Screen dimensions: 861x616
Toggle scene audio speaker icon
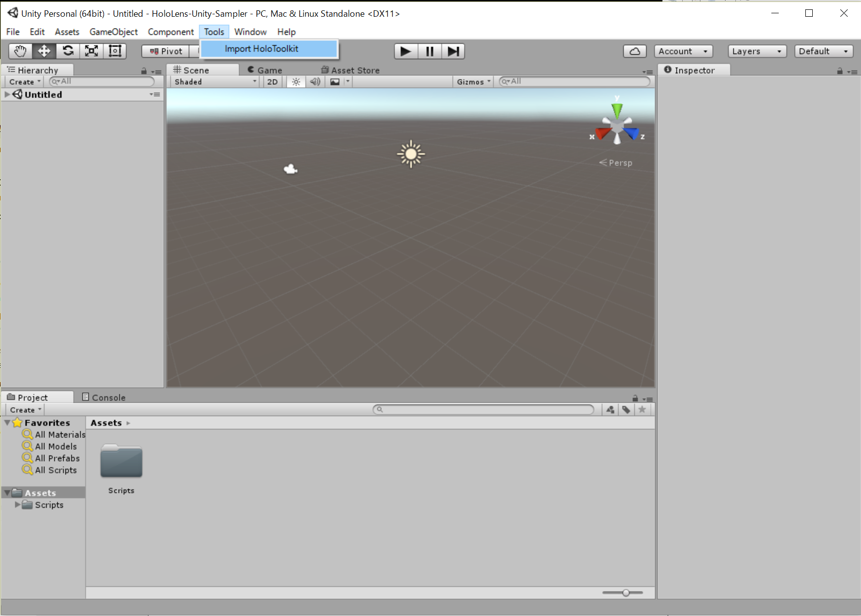point(315,82)
